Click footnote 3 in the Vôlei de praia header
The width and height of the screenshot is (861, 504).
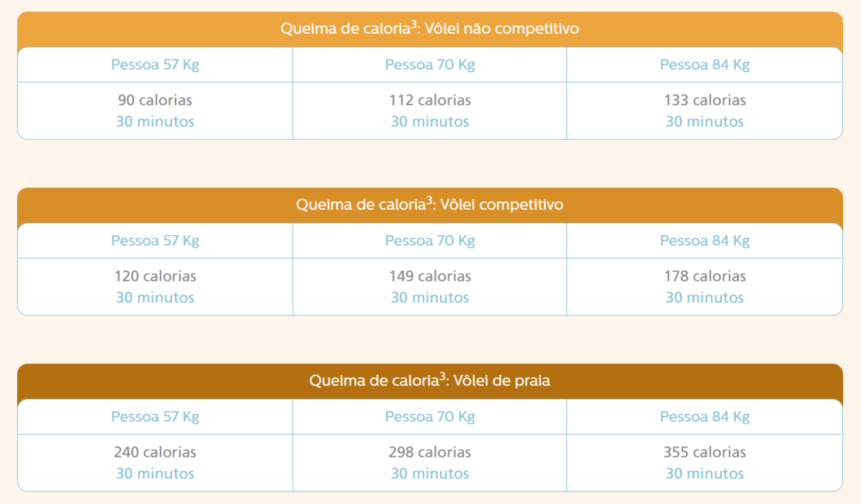(442, 376)
